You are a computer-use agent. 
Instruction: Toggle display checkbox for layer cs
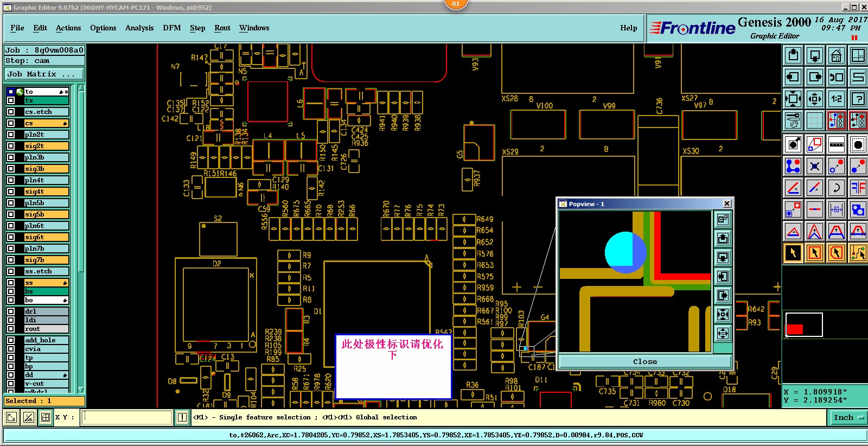point(11,123)
